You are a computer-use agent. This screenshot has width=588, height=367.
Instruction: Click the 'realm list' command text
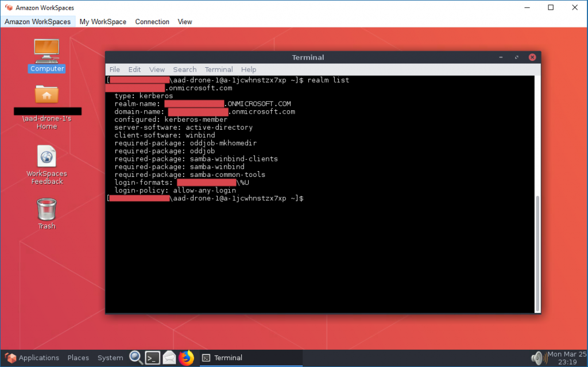click(x=328, y=80)
